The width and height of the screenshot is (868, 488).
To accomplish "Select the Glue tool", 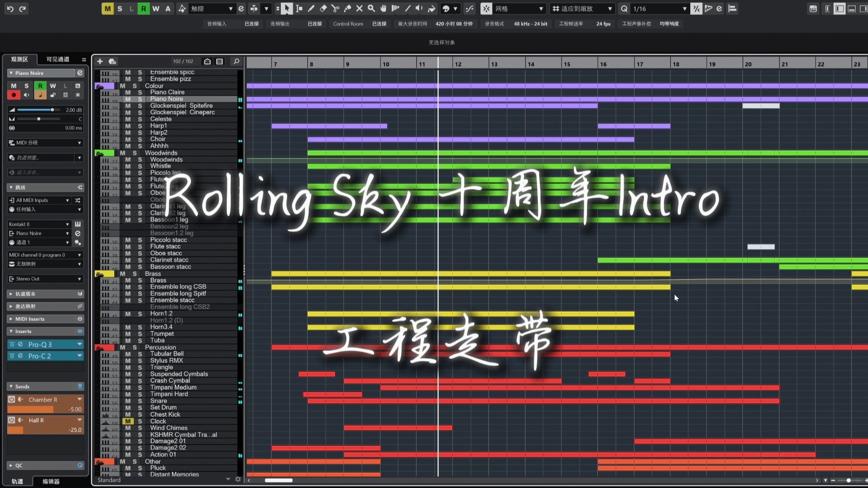I will [347, 8].
